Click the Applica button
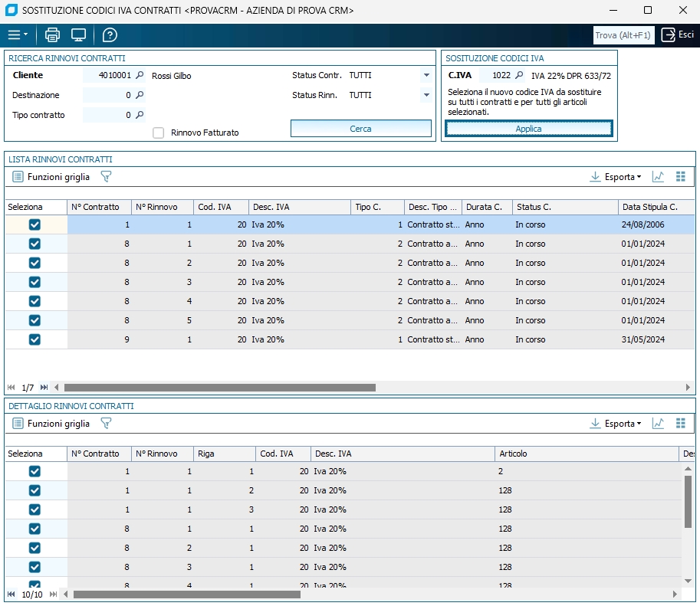The image size is (700, 606). (x=528, y=129)
